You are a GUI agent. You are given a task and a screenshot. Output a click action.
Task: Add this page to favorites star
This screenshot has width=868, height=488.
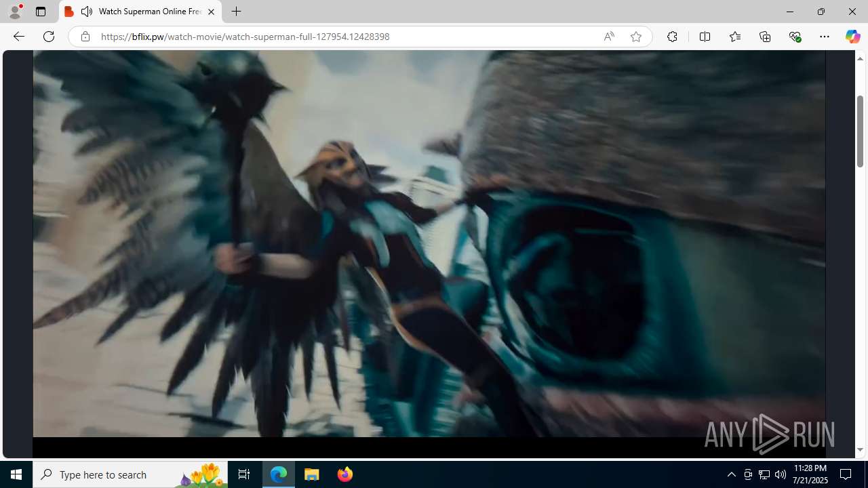pos(636,37)
